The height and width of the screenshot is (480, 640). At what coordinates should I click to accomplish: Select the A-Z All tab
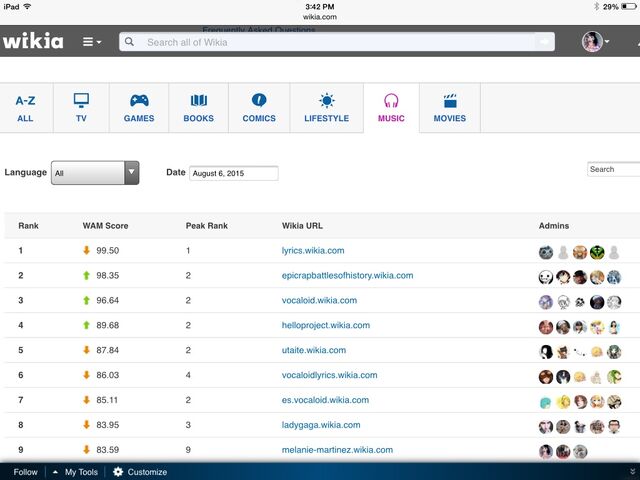tap(25, 108)
